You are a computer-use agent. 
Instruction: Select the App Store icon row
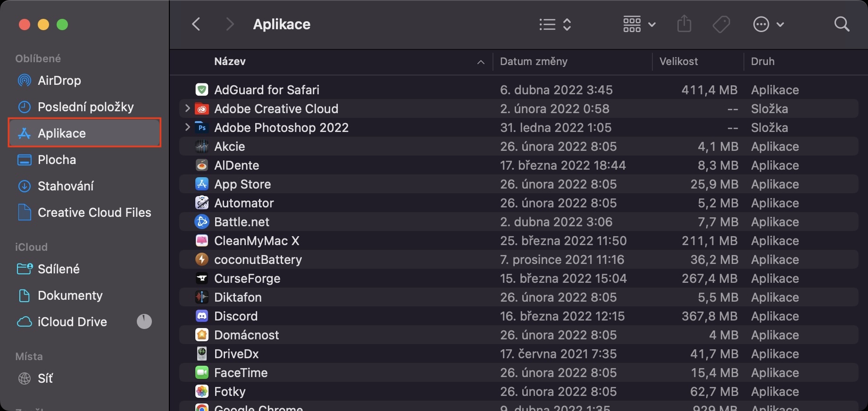tap(202, 184)
